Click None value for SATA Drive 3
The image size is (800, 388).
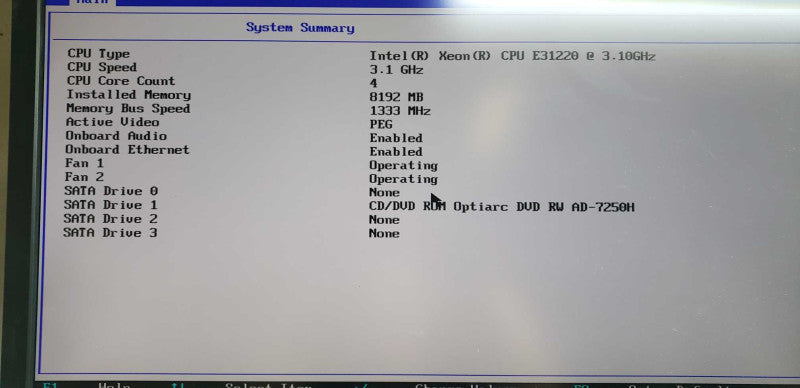tap(384, 234)
